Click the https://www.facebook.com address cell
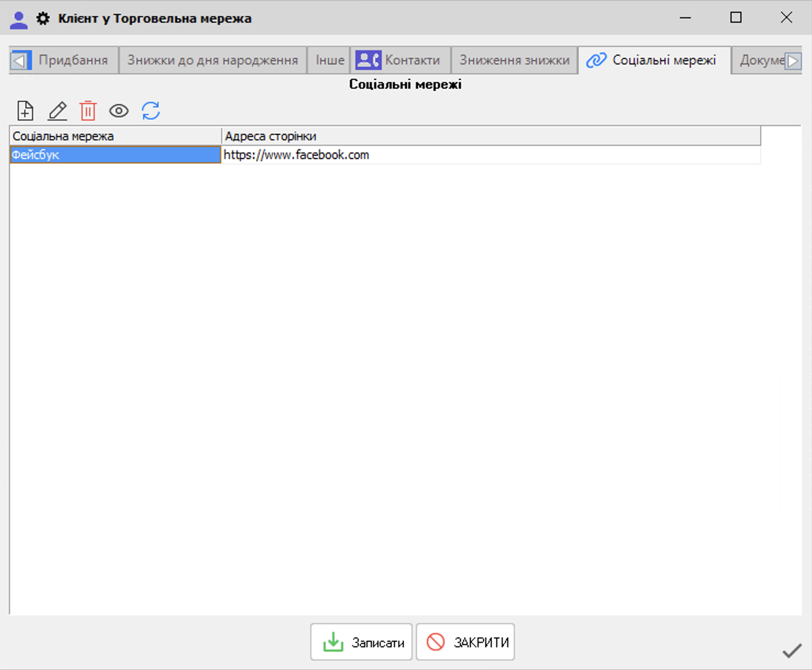This screenshot has width=812, height=670. (x=491, y=155)
